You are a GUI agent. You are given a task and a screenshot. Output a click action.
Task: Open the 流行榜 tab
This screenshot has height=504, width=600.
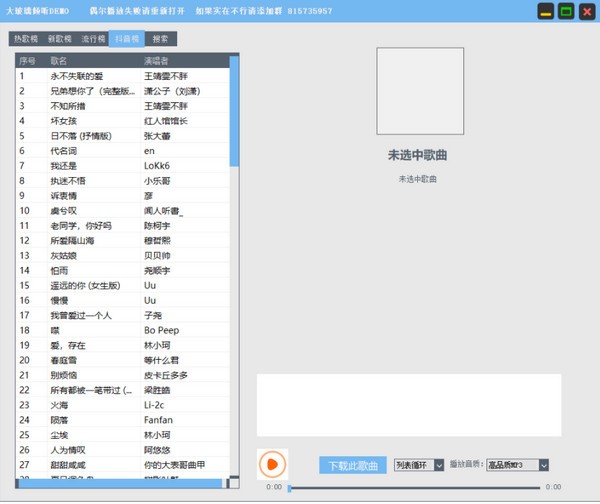(x=93, y=39)
